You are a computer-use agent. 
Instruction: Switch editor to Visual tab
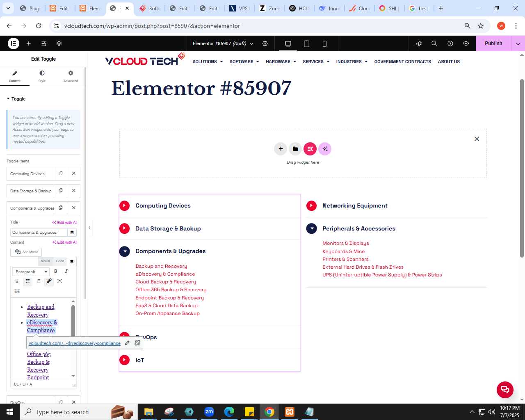point(45,261)
